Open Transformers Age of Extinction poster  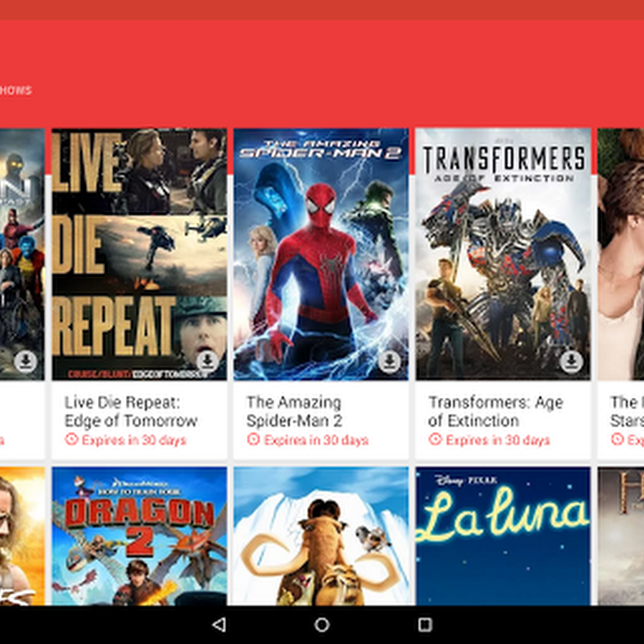pos(503,254)
